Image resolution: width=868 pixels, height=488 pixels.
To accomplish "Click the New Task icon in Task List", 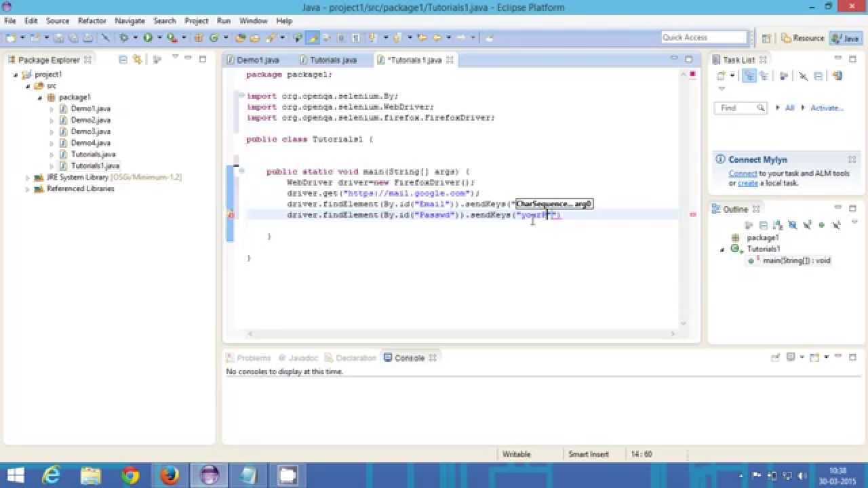I will [720, 76].
